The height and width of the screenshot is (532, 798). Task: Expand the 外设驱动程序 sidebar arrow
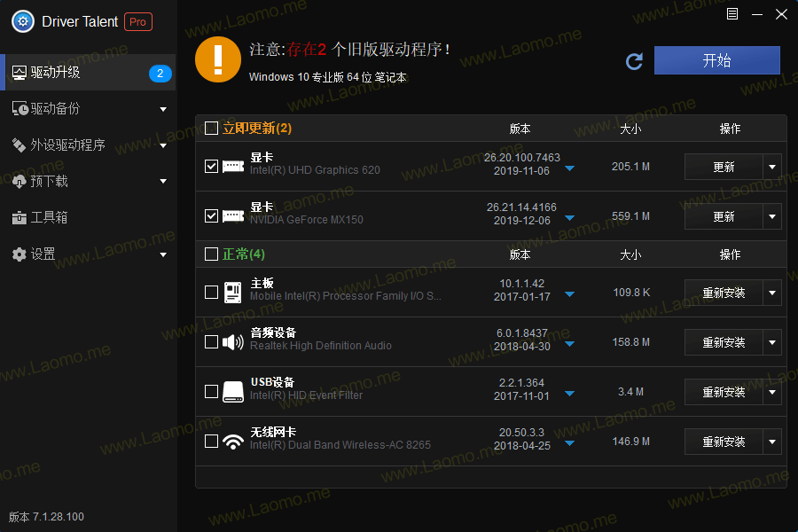[163, 145]
